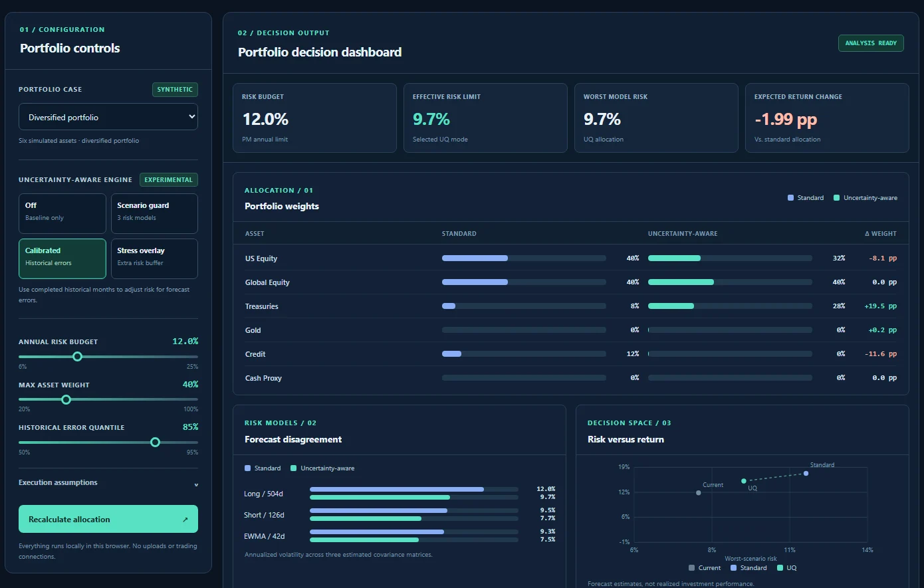Click the EXPERIMENTAL badge
The image size is (924, 588).
click(168, 180)
